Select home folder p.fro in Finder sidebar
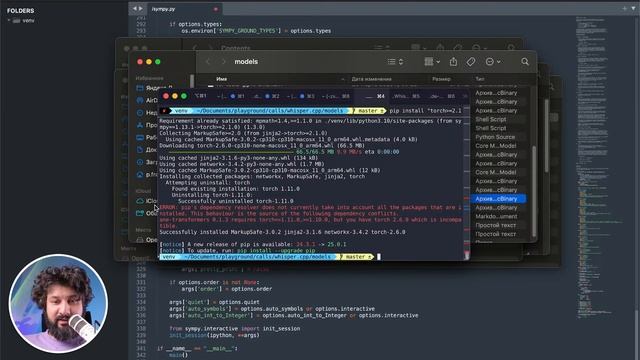Viewport: 640px width, 360px height. [147, 175]
